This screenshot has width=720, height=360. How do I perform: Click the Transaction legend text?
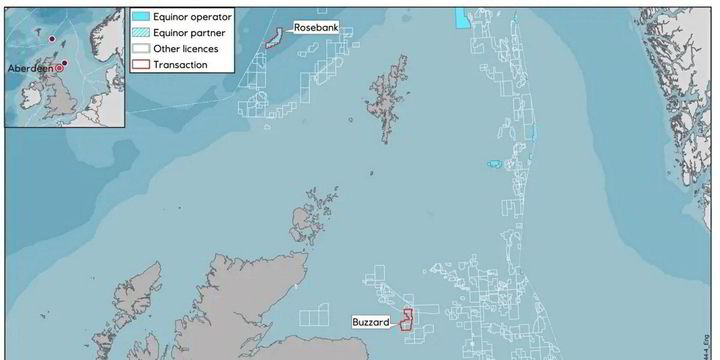[x=180, y=65]
